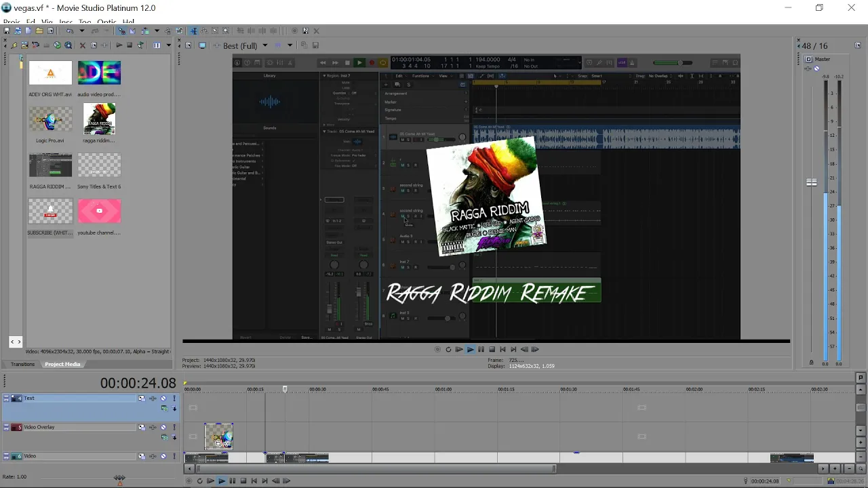Click the Undo arrow in the toolbar
Viewport: 868px width, 488px height.
pyautogui.click(x=70, y=30)
